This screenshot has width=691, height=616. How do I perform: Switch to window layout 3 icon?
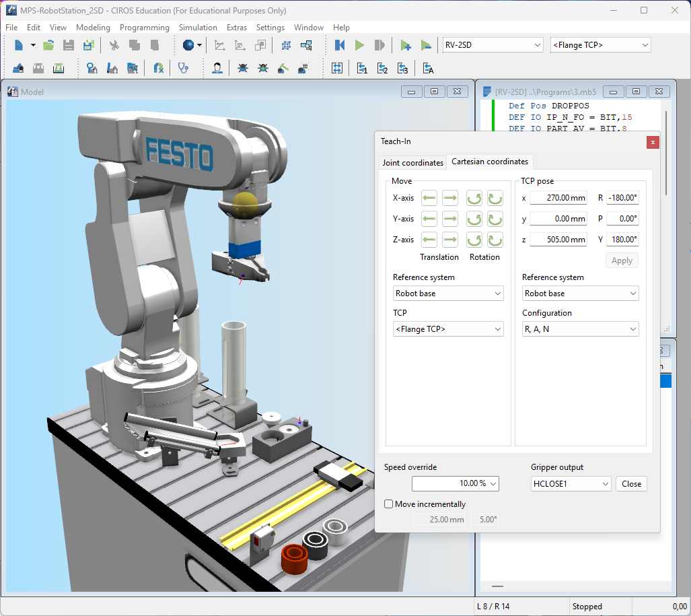[403, 69]
